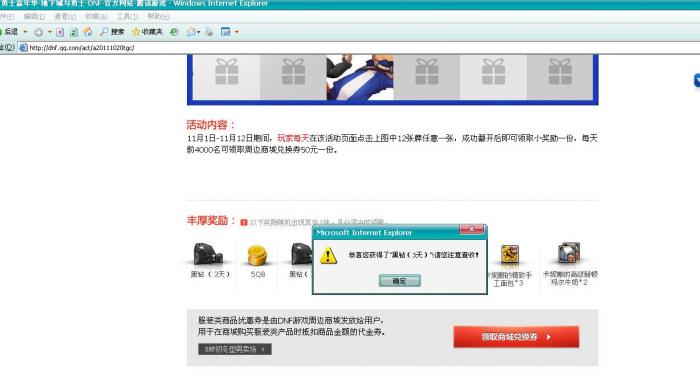The height and width of the screenshot is (389, 700).
Task: Click 确定 in the Internet Explorer dialog
Action: (400, 281)
